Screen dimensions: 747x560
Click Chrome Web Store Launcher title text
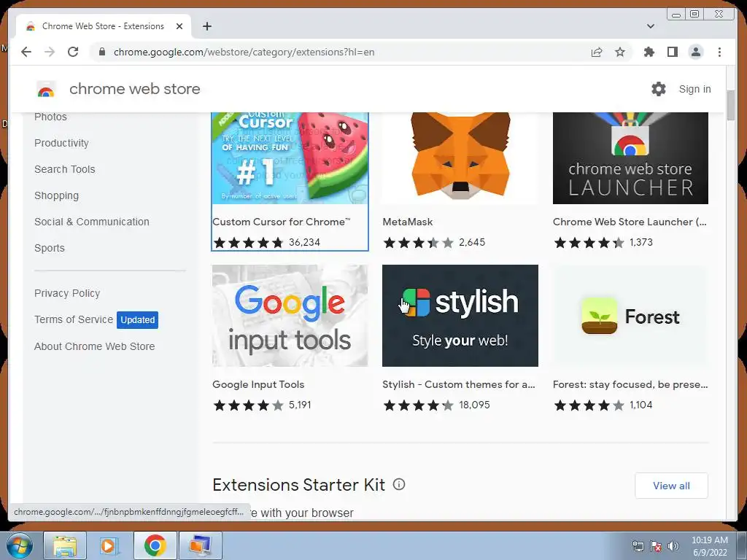click(630, 222)
